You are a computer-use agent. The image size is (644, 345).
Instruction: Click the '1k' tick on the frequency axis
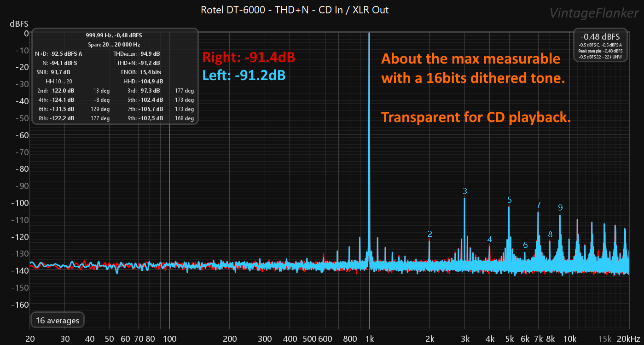[x=369, y=339]
